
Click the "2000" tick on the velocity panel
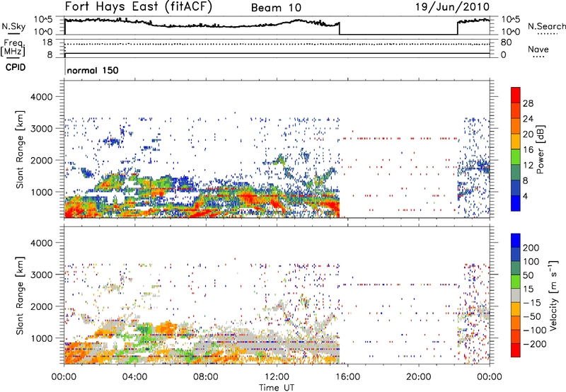point(41,306)
